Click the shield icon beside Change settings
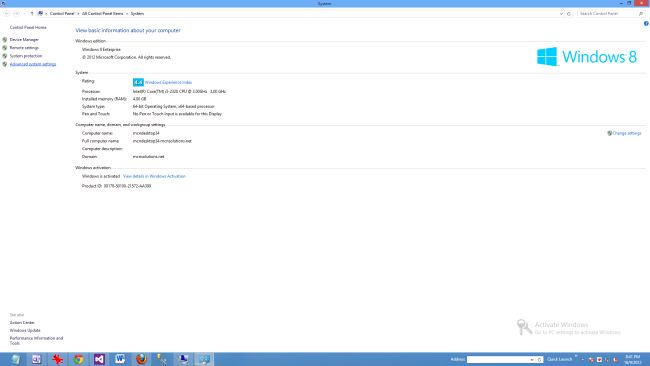The width and height of the screenshot is (650, 366). (609, 133)
